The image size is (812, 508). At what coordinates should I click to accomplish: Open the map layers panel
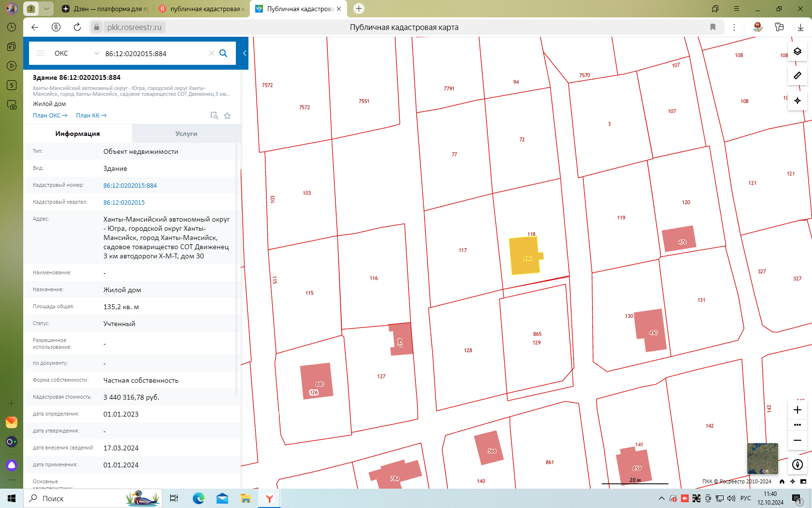(797, 51)
